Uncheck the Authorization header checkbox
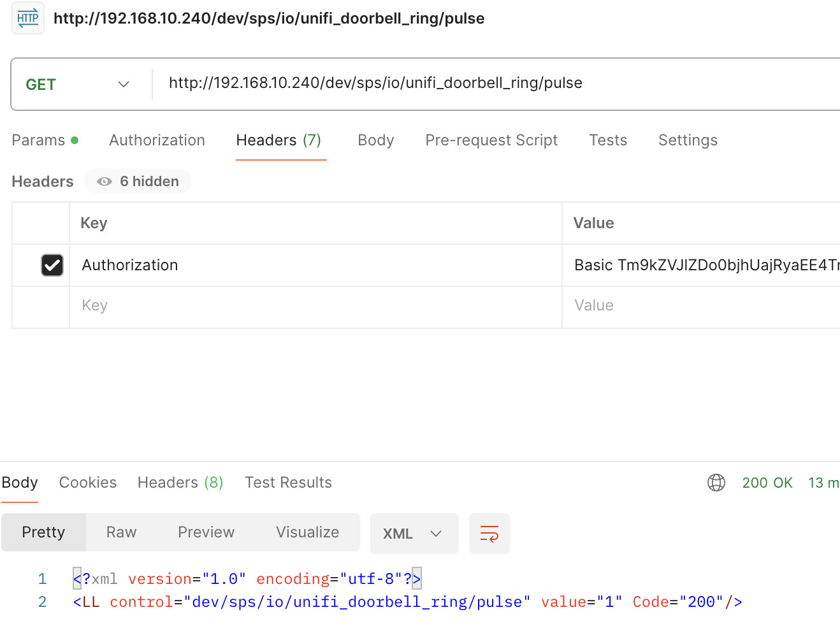 click(x=52, y=265)
